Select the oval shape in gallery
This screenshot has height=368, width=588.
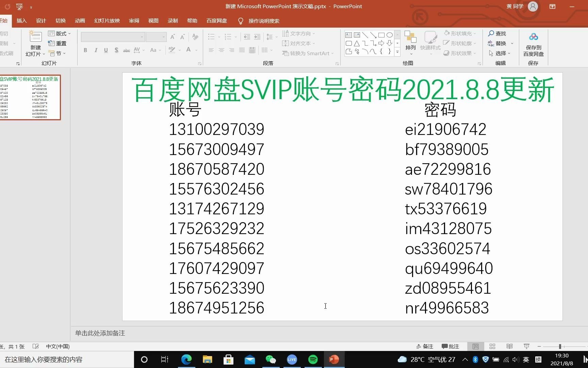[x=390, y=35]
